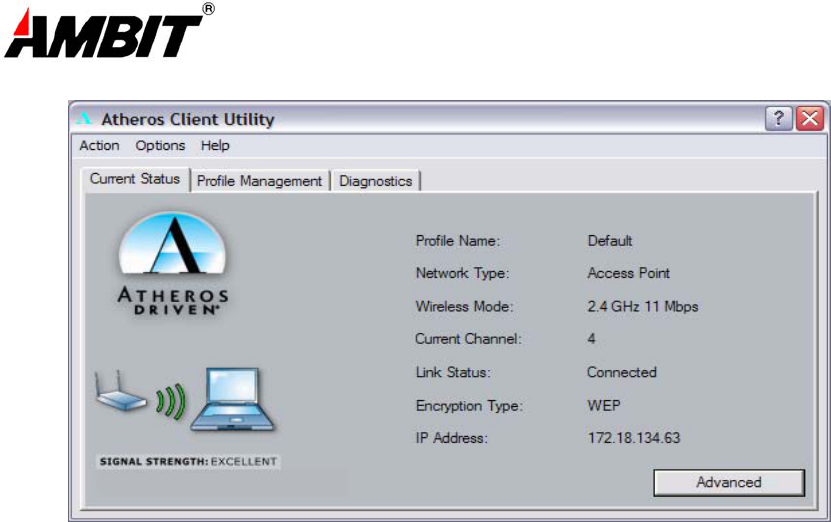Click the Atheros title bar icon

click(84, 118)
